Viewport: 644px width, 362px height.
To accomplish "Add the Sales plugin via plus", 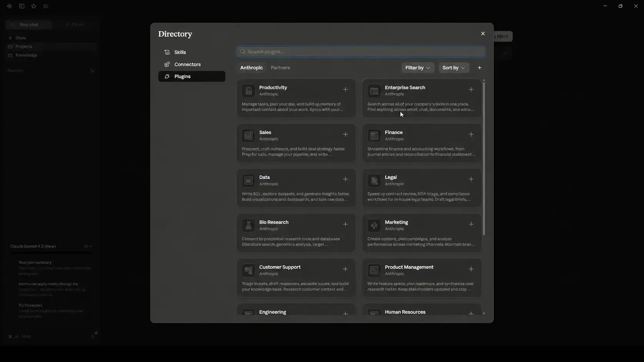I will click(x=345, y=135).
